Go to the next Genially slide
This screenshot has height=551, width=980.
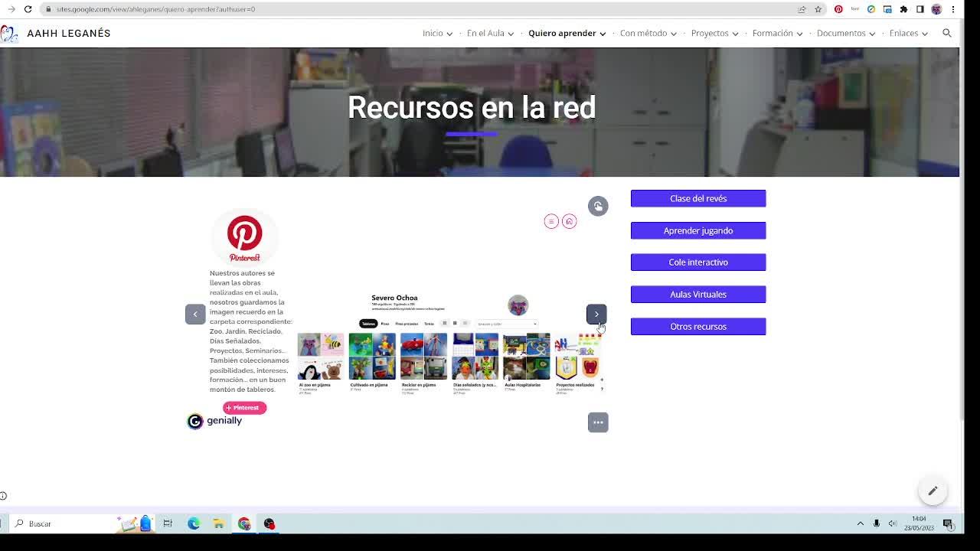click(x=596, y=314)
